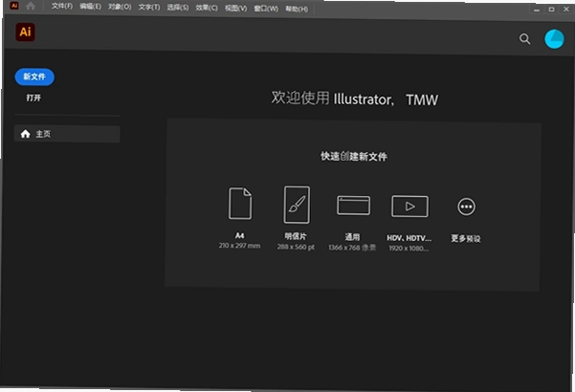Select the A4 document preset icon
Viewport: 575px width, 392px height.
point(240,204)
